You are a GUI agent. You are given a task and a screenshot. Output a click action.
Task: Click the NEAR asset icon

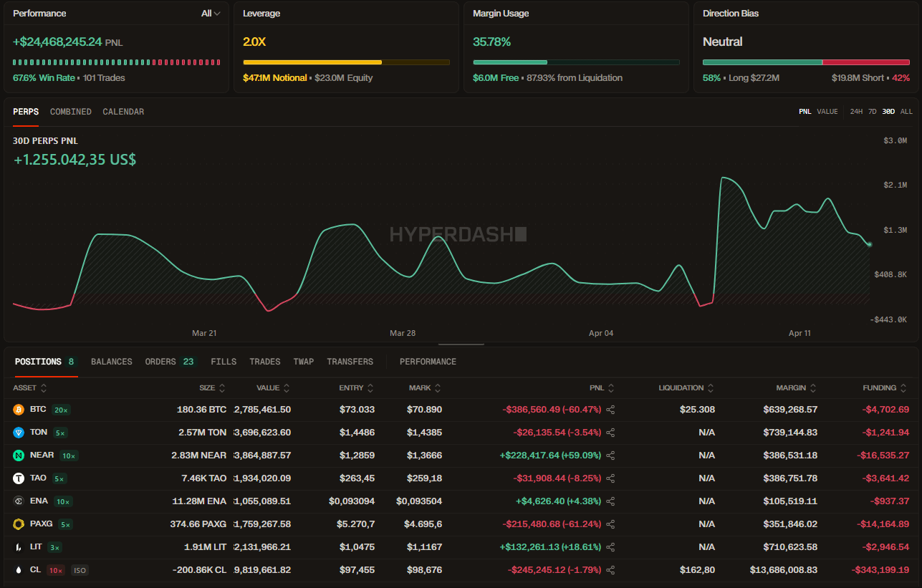19,456
